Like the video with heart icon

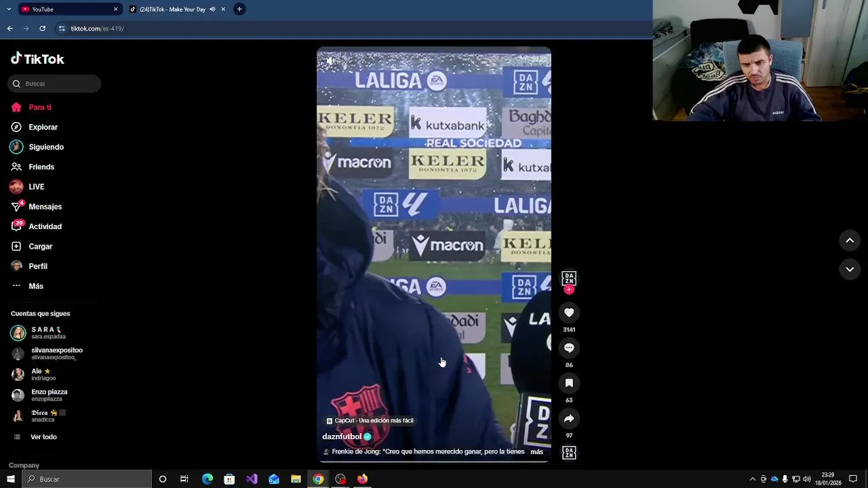569,312
